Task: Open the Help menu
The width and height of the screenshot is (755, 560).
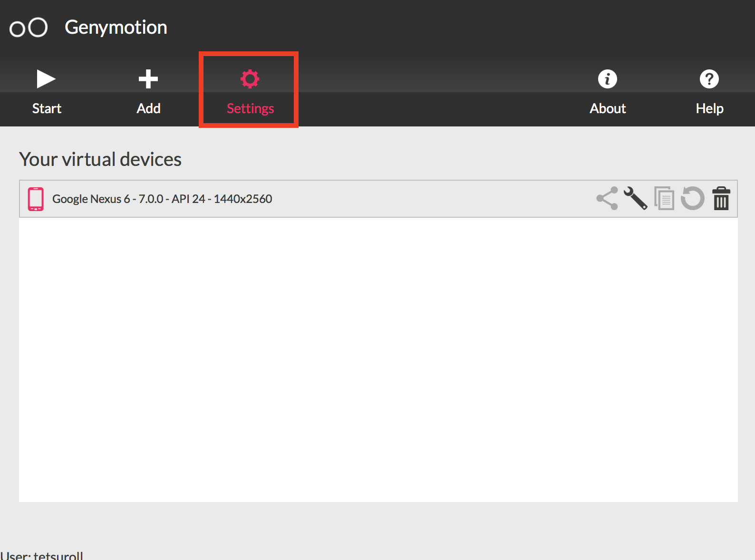Action: pyautogui.click(x=709, y=92)
